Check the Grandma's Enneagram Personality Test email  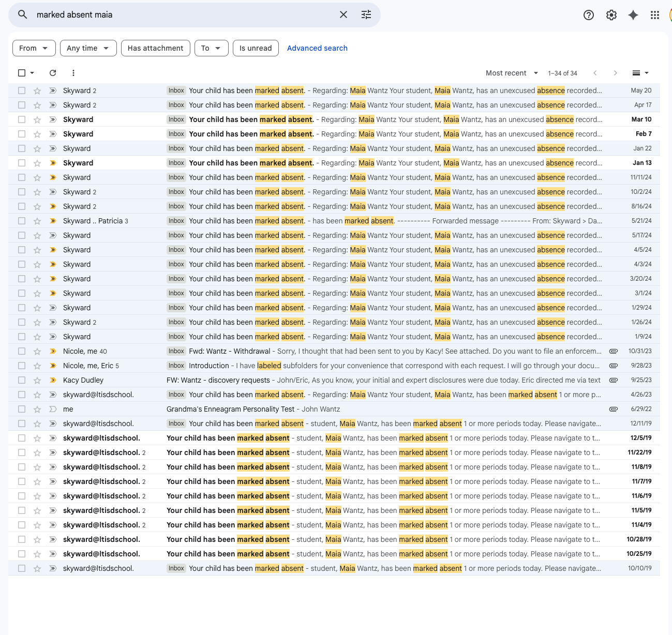pyautogui.click(x=22, y=409)
